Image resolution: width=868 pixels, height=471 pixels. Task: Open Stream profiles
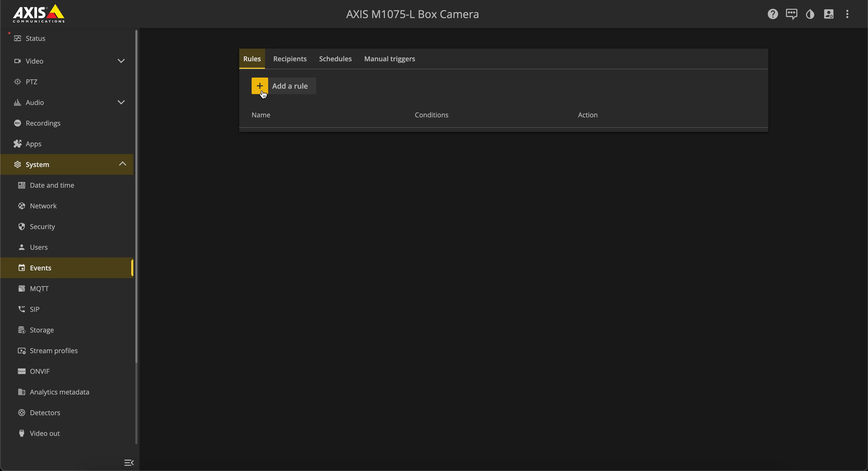pyautogui.click(x=67, y=351)
